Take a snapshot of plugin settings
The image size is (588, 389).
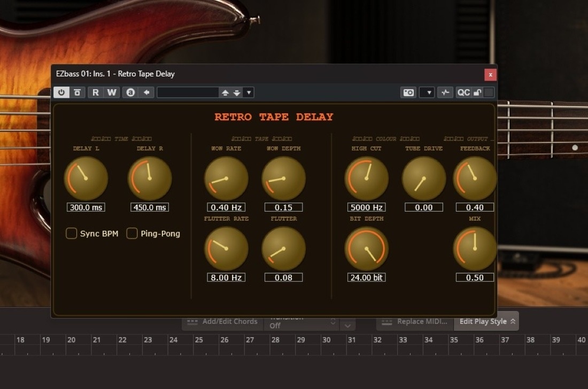click(408, 92)
